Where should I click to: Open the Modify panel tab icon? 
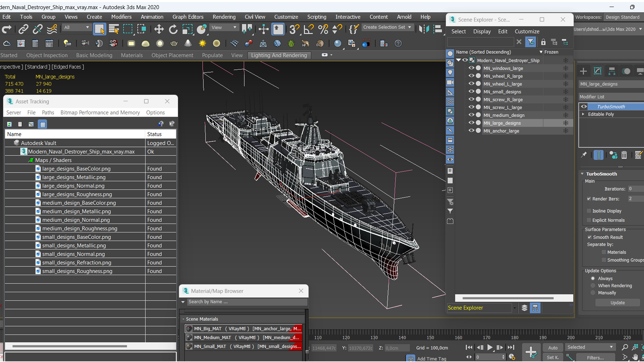click(x=597, y=71)
